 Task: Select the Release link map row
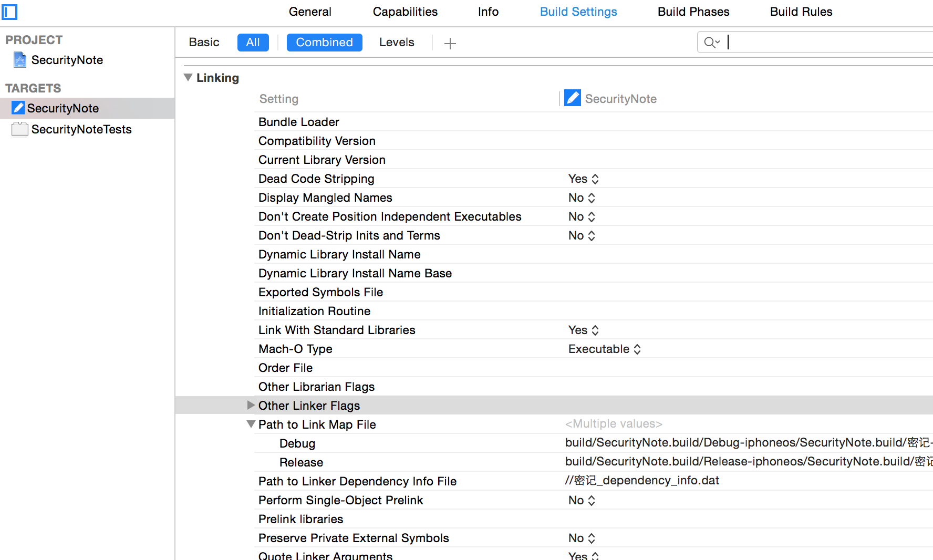pos(594,462)
